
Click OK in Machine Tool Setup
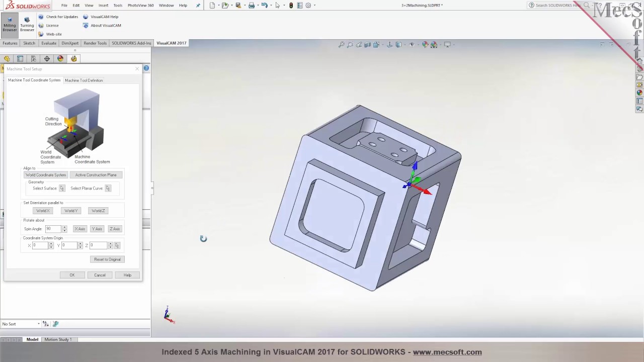pyautogui.click(x=72, y=275)
